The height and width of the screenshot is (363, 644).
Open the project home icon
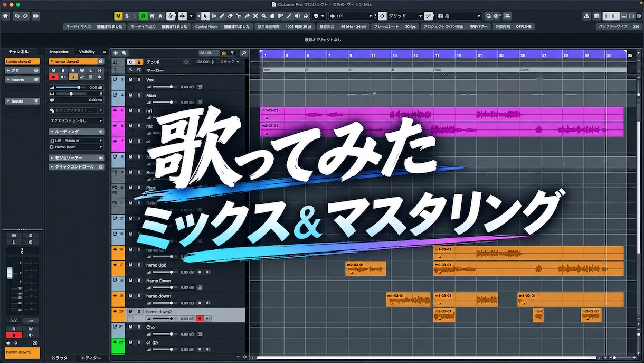point(5,16)
